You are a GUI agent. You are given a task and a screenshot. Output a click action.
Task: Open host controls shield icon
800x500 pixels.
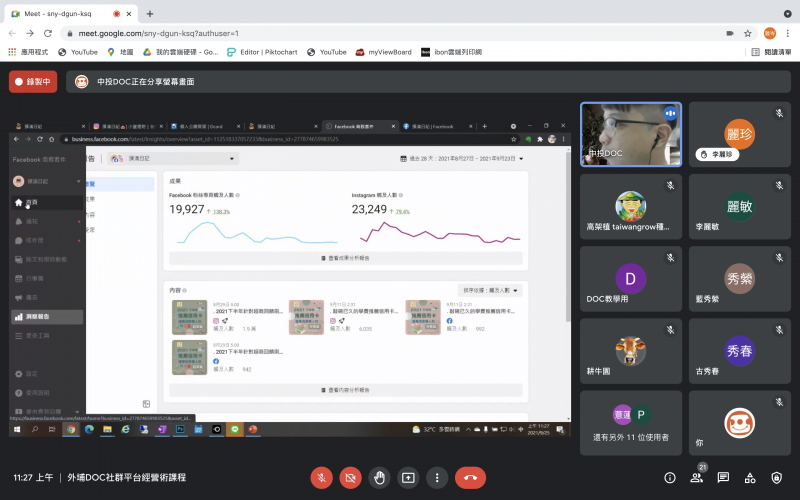click(777, 478)
